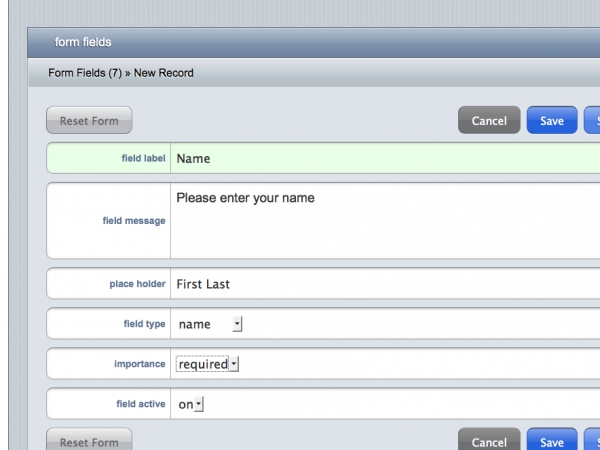Click the partially visible blue button beside top Save
Image resolution: width=600 pixels, height=450 pixels.
pos(592,120)
